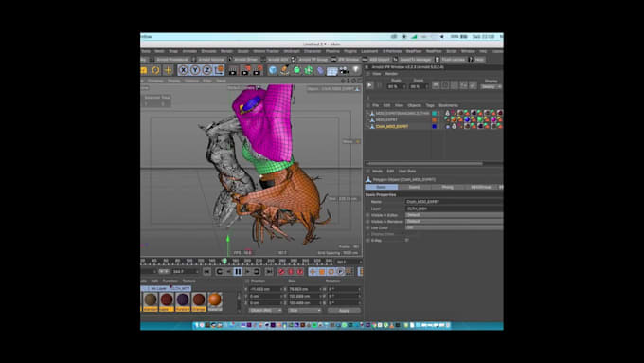Open the Objects menu in Object Manager
The height and width of the screenshot is (363, 644).
[x=415, y=105]
